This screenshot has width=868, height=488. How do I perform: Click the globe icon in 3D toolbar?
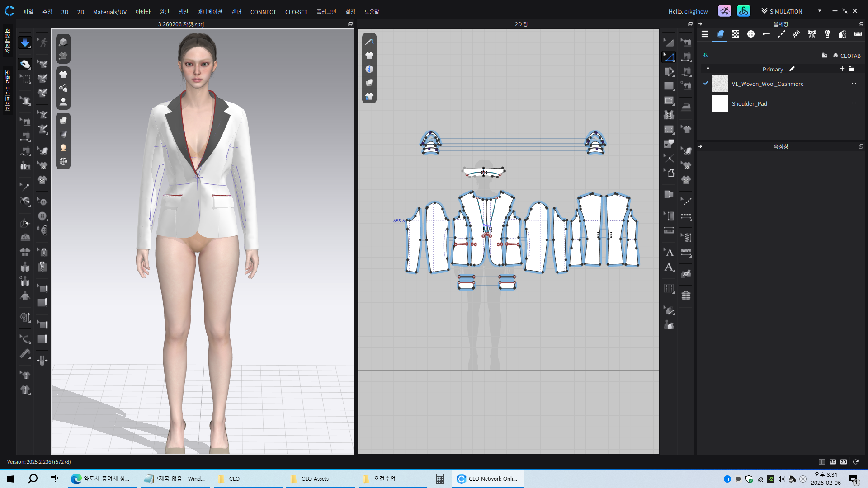click(x=63, y=161)
